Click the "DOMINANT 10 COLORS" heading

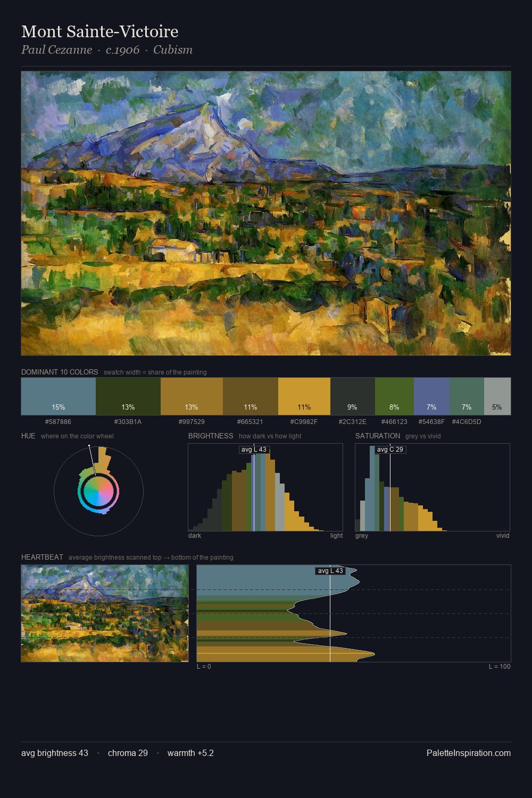click(x=60, y=372)
